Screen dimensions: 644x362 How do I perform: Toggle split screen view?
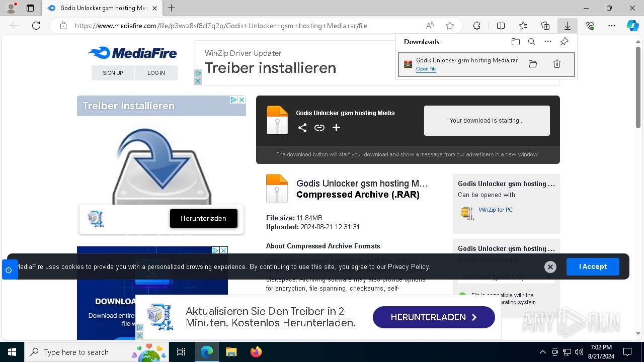tap(501, 26)
